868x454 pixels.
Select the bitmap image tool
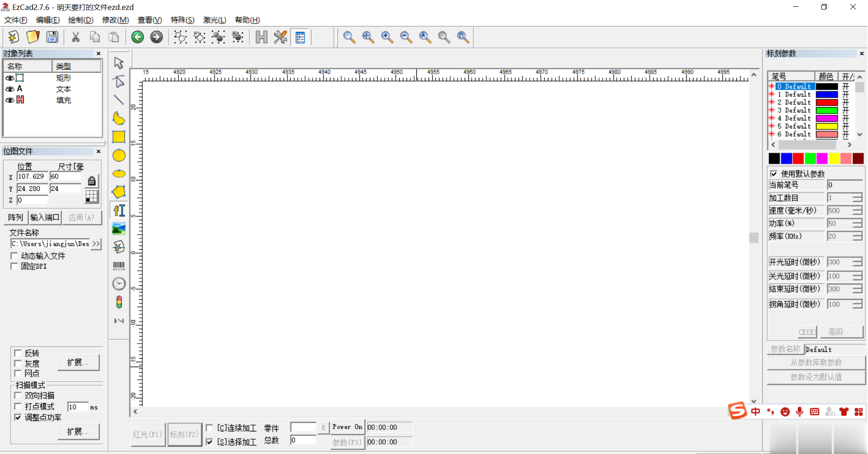[x=119, y=229]
